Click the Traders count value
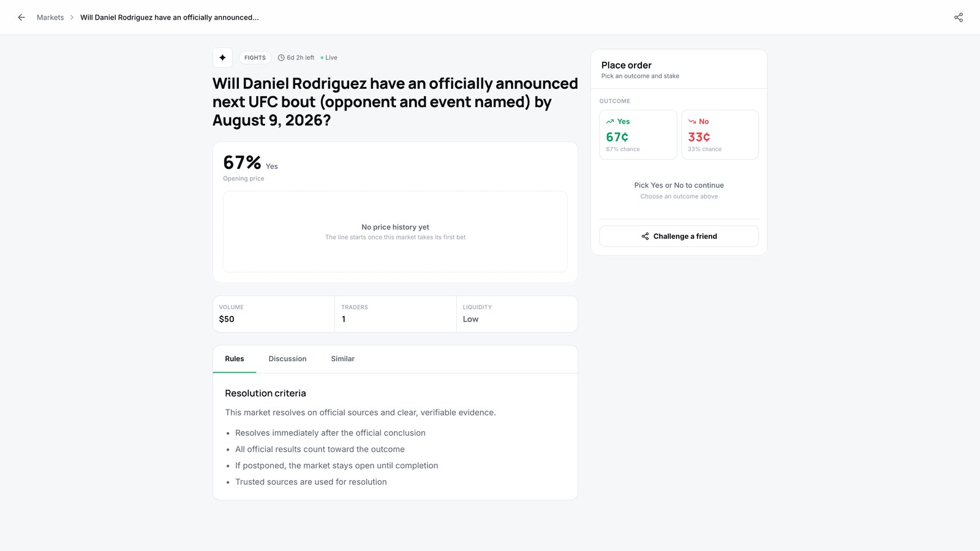Screen dimensions: 980x551 coord(344,319)
